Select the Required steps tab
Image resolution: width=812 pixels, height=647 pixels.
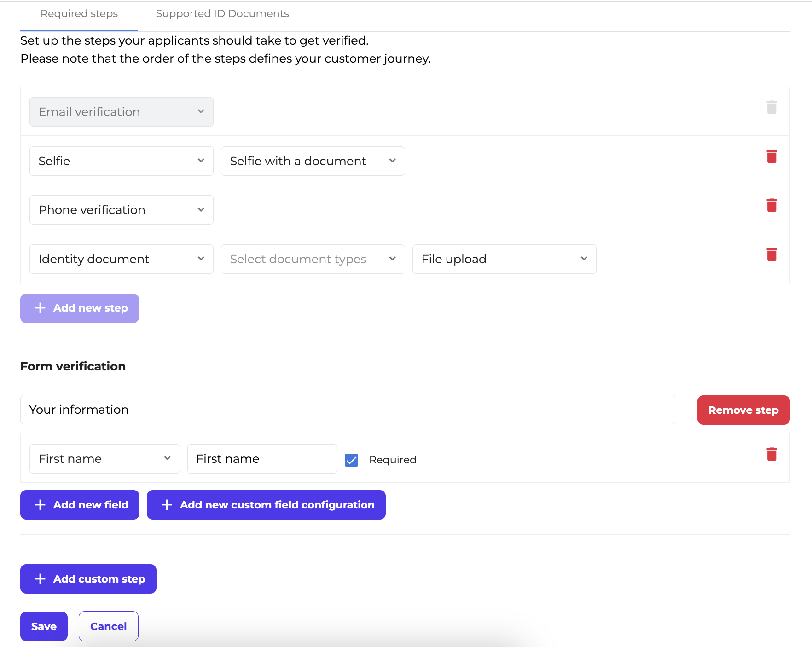tap(79, 14)
